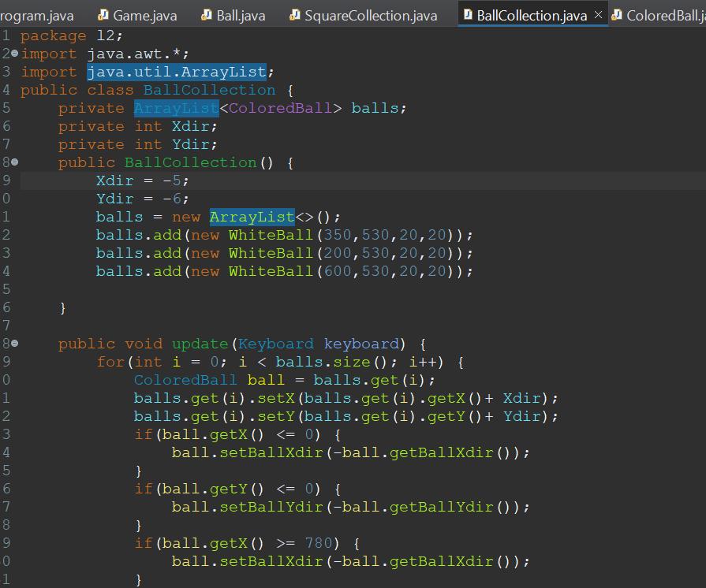This screenshot has height=588, width=706.
Task: Click the Java icon on the Ball.java tab
Action: click(x=207, y=14)
